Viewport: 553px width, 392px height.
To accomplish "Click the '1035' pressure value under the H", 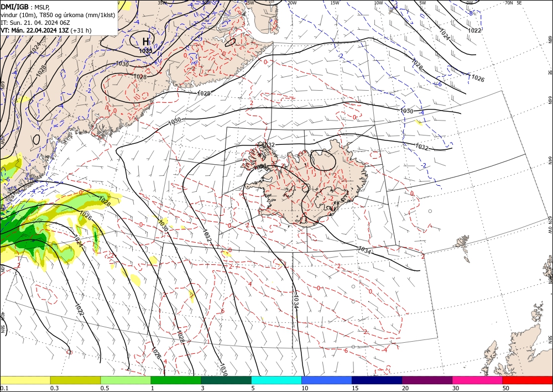I will 145,51.
